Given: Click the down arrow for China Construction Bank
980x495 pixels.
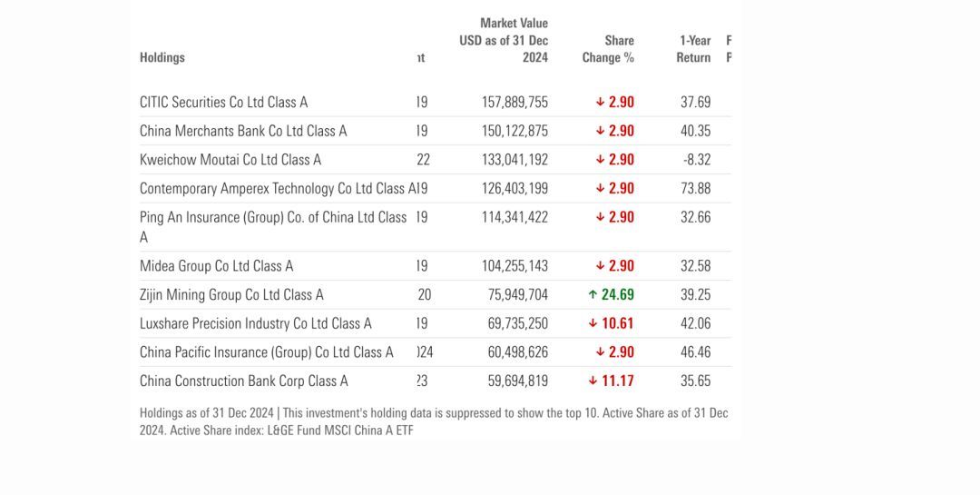Looking at the screenshot, I should tap(593, 381).
